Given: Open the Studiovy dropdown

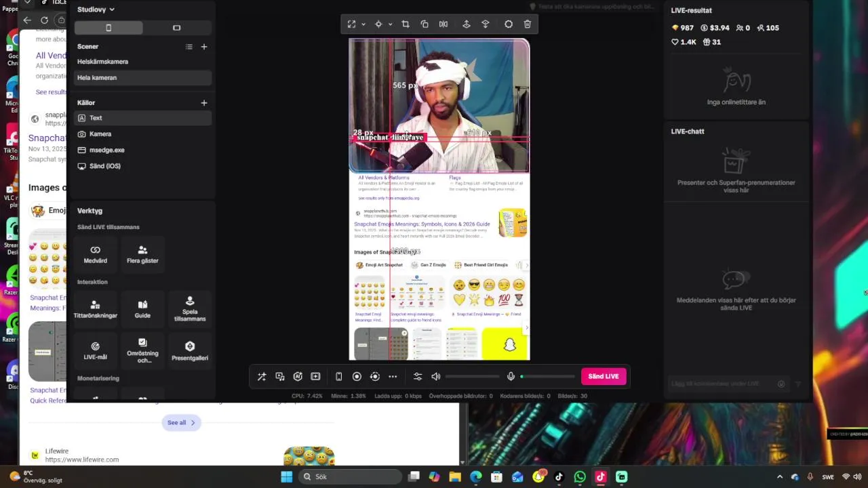Looking at the screenshot, I should [96, 9].
